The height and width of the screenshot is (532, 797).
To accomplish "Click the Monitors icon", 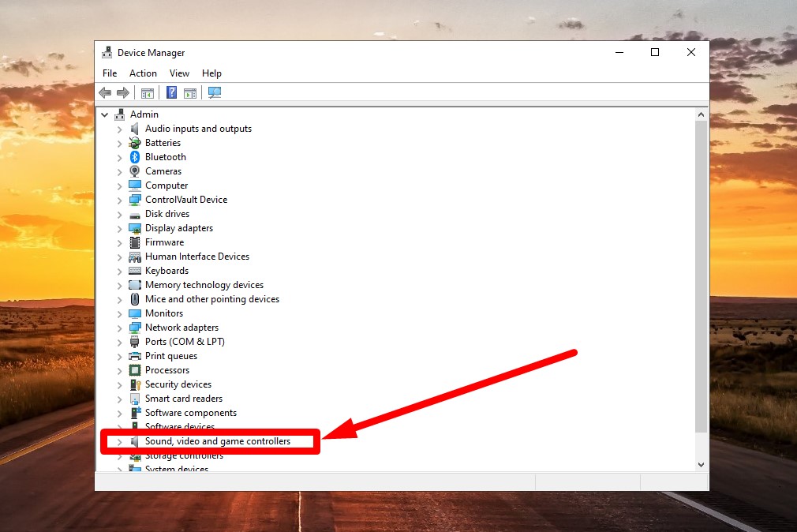I will (135, 314).
